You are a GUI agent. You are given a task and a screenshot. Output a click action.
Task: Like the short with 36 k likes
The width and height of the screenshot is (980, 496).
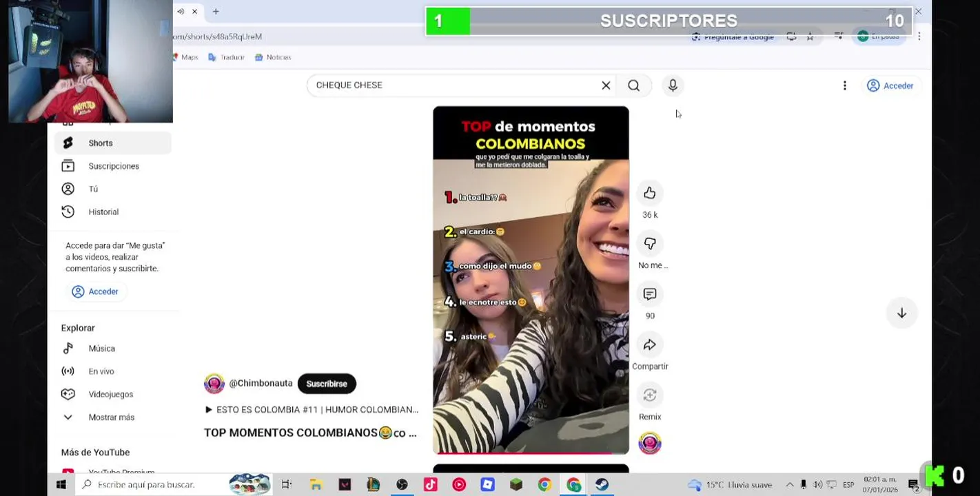coord(650,194)
